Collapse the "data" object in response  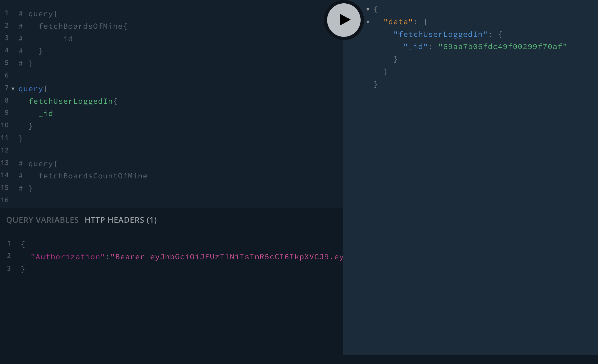click(x=368, y=22)
